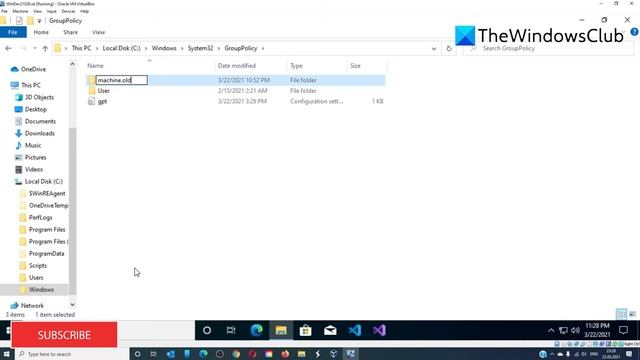This screenshot has width=640, height=360.
Task: Open the Home ribbon tab
Action: [41, 32]
